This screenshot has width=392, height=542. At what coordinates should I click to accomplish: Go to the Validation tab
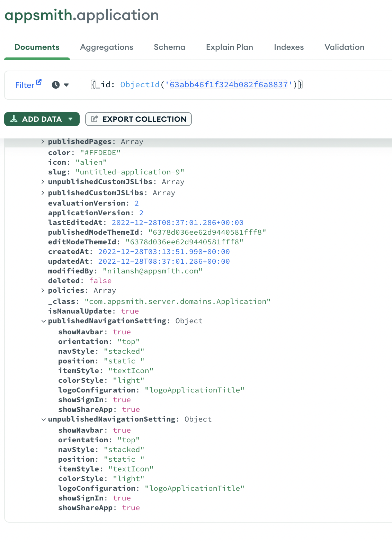[x=345, y=47]
